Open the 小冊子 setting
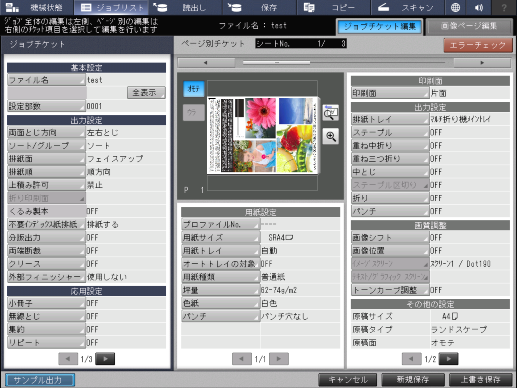 (46, 303)
